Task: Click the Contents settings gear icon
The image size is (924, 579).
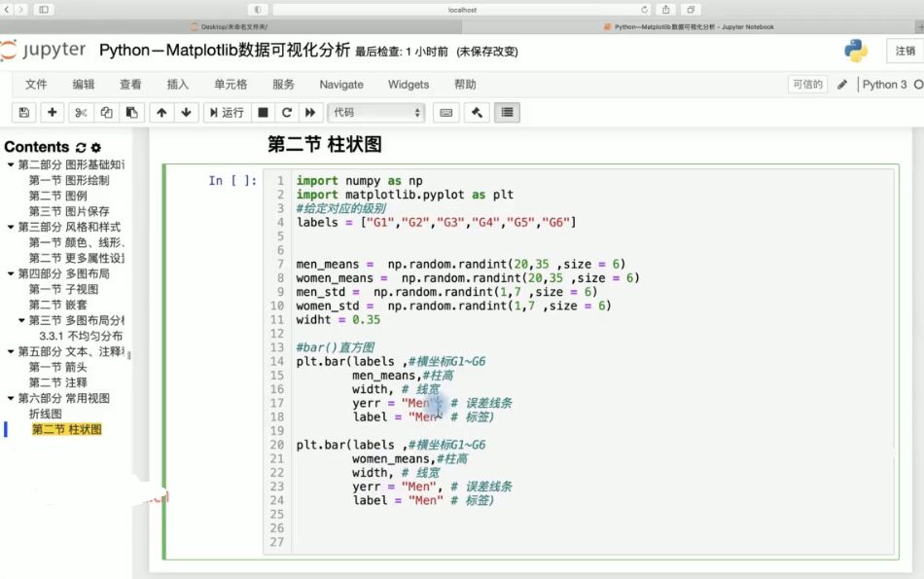Action: tap(96, 147)
